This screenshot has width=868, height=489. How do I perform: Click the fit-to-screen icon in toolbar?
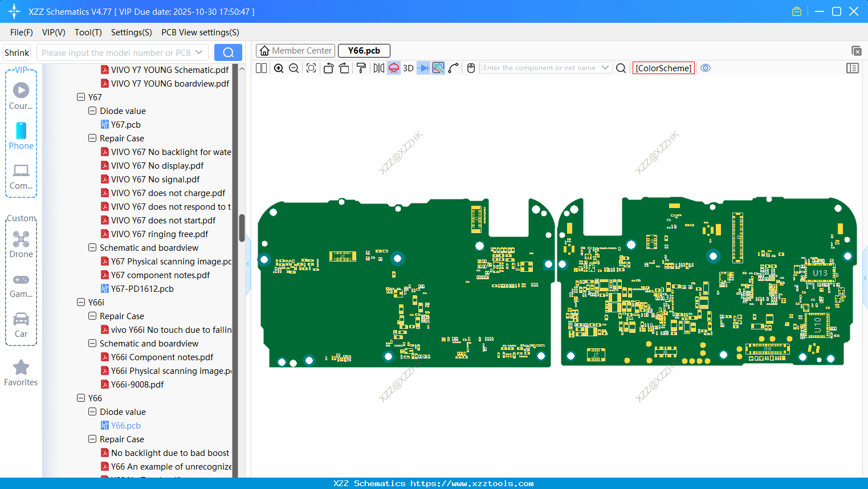point(311,68)
